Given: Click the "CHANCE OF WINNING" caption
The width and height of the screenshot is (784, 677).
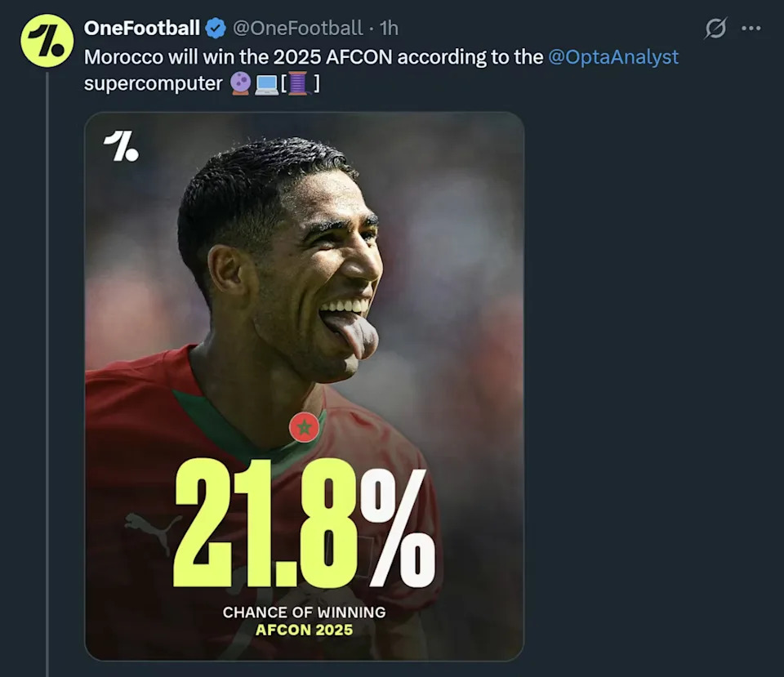Looking at the screenshot, I should point(304,612).
